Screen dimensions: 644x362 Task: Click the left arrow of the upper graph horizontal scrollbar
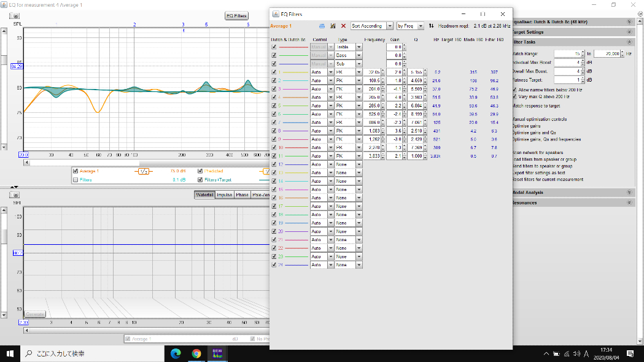pos(26,163)
